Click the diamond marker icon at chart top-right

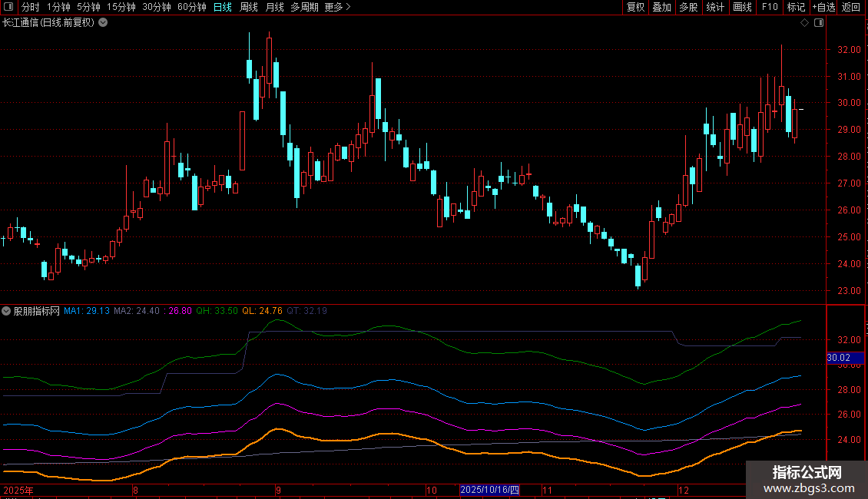click(x=804, y=23)
